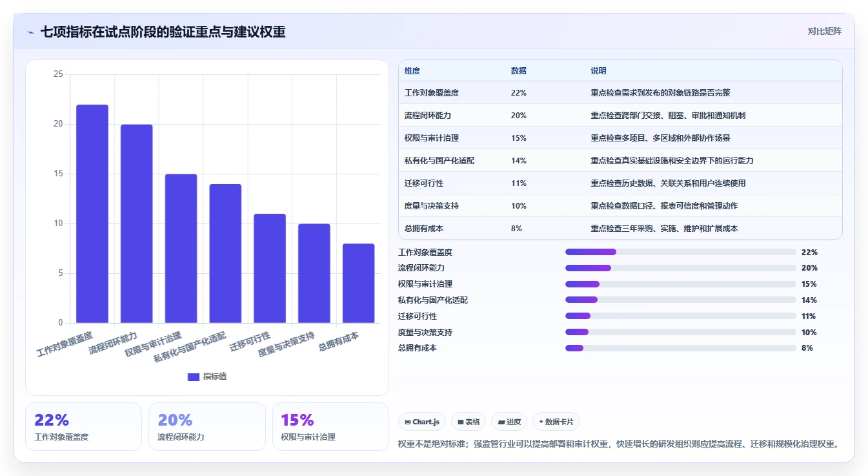Click the 工作对象覆盖度 bar in the chart
The width and height of the screenshot is (868, 476).
point(92,214)
